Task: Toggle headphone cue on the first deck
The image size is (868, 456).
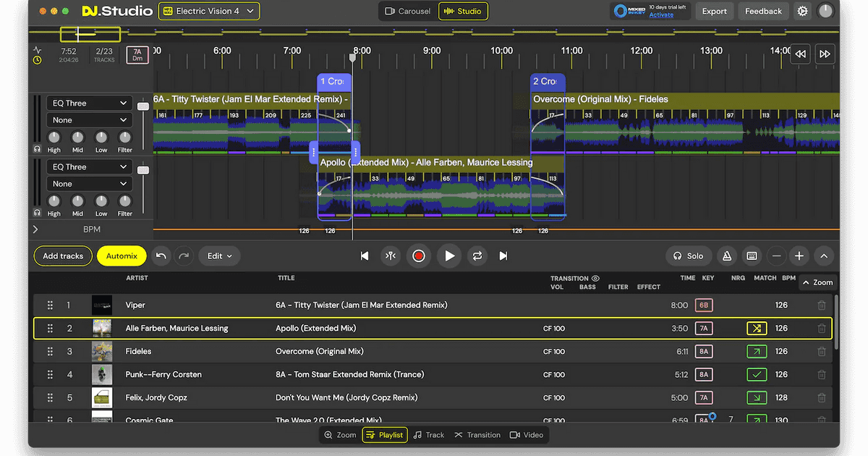Action: click(x=37, y=149)
